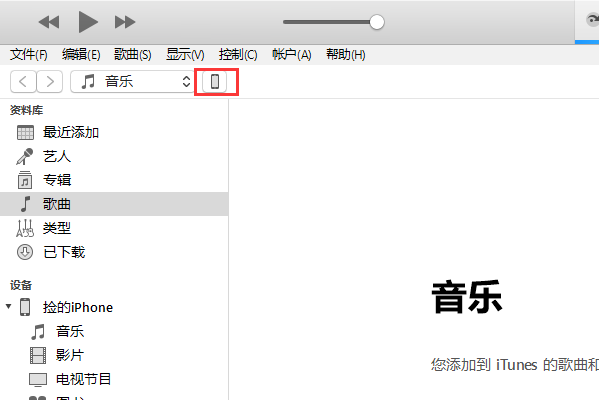This screenshot has height=400, width=599.
Task: Select 艺人 in the library sidebar
Action: click(115, 156)
